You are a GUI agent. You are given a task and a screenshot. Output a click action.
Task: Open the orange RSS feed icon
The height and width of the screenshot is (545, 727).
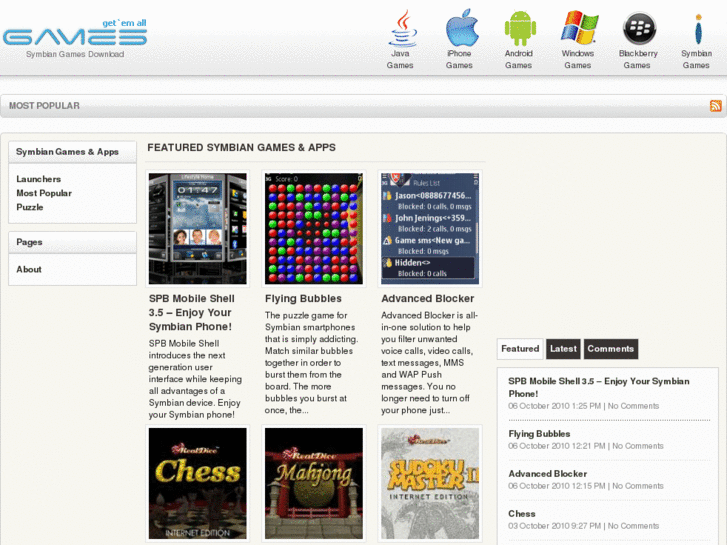[715, 106]
